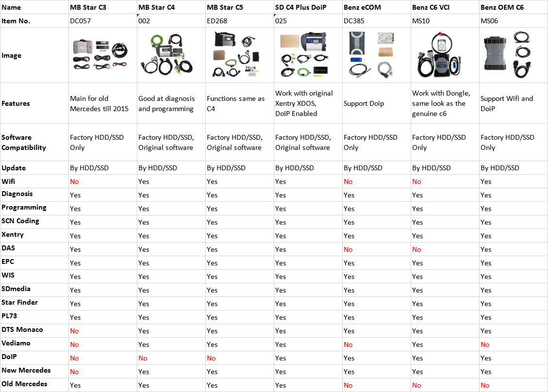This screenshot has height=392, width=548.
Task: Select the MS10 item number cell
Action: tap(421, 21)
